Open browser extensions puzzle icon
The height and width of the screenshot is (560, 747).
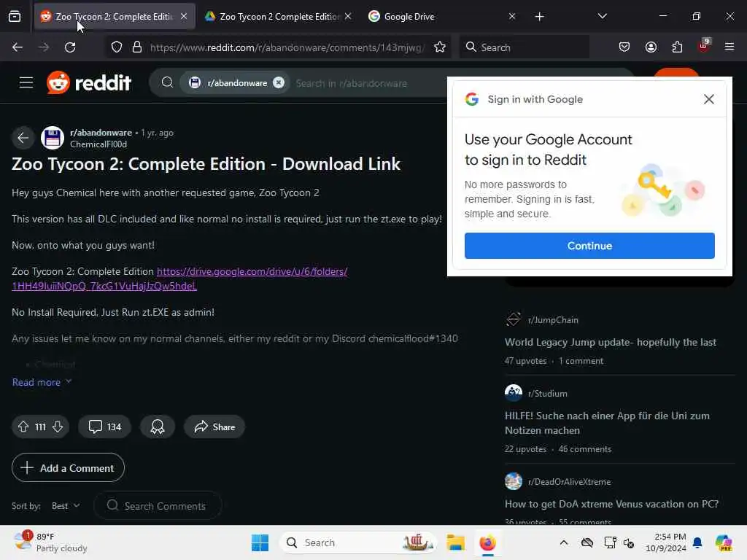tap(677, 47)
